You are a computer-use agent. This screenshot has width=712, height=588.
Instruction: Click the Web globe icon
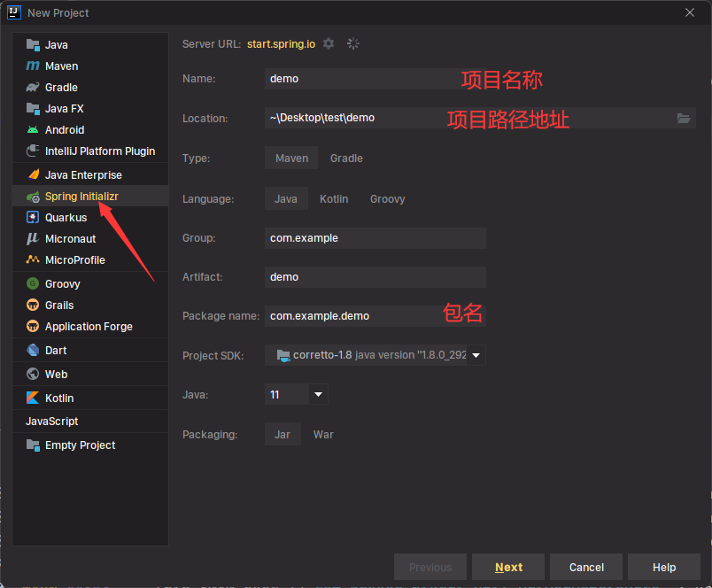point(33,374)
